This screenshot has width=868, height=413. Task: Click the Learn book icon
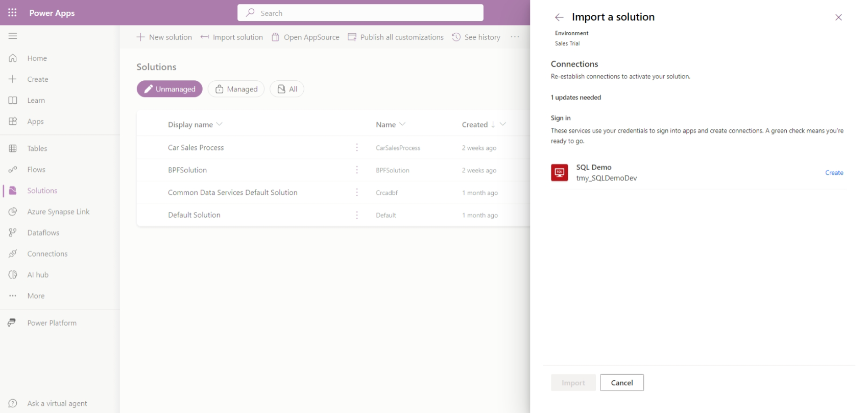click(13, 100)
